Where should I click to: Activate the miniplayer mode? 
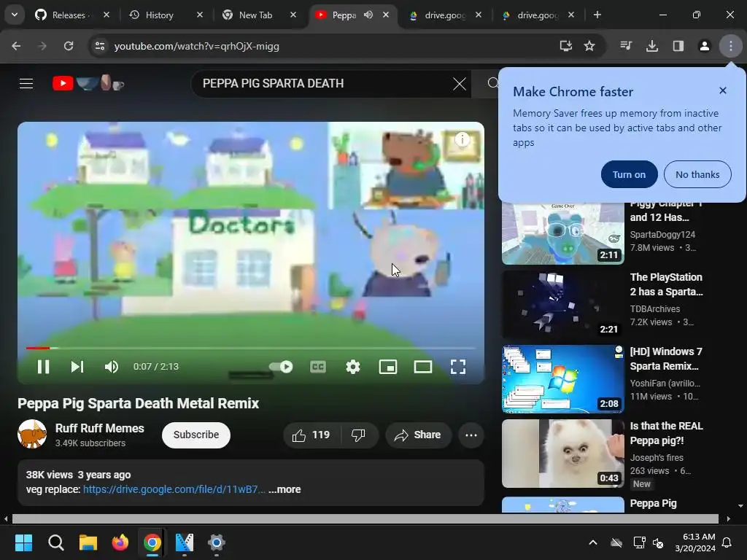pos(388,367)
